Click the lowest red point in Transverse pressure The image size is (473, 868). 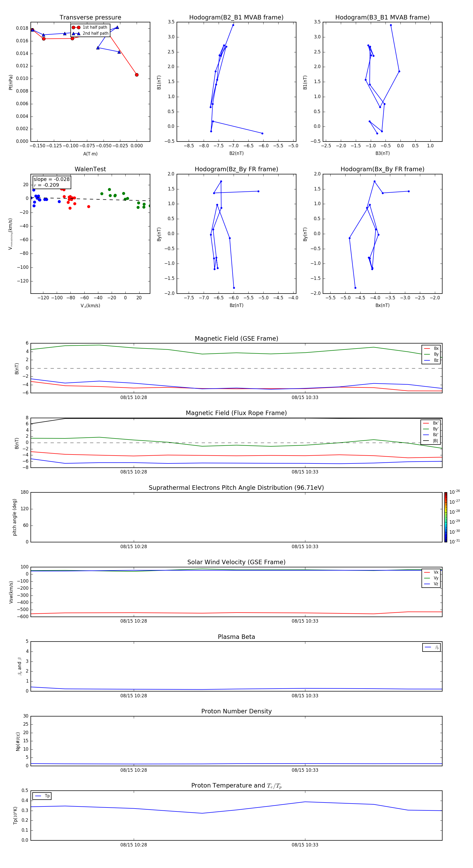(x=137, y=75)
